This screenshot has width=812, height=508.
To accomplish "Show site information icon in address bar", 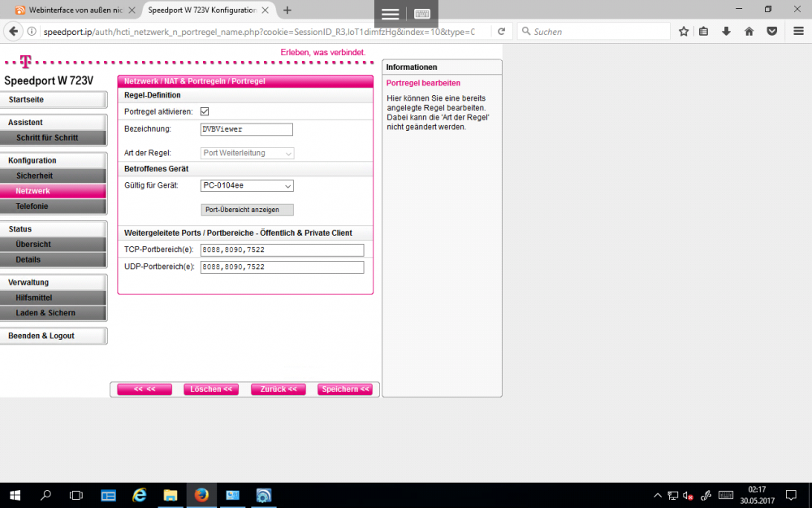I will click(32, 32).
